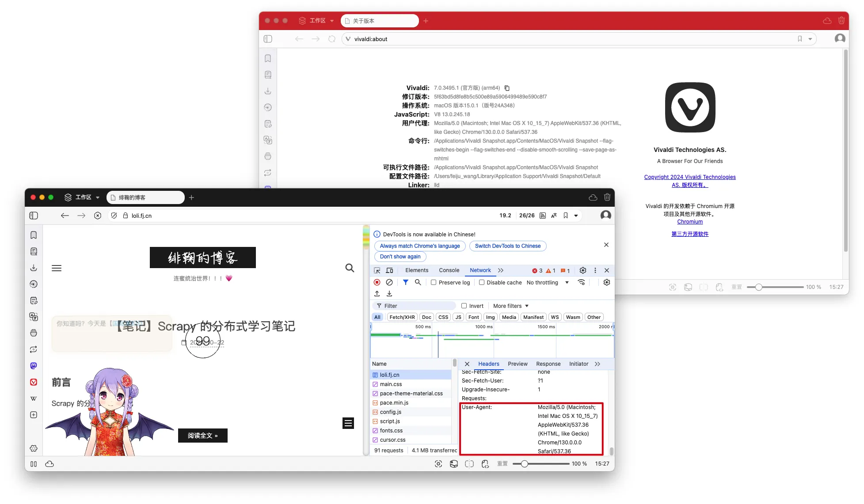Open the DevTools three-dot customize menu
This screenshot has width=864, height=504.
(595, 270)
